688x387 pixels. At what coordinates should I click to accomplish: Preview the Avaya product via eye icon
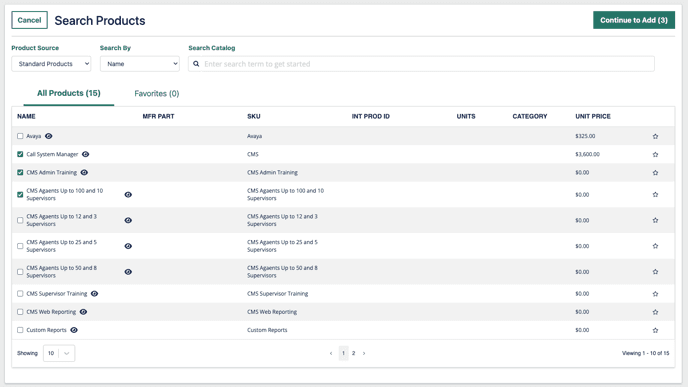49,136
